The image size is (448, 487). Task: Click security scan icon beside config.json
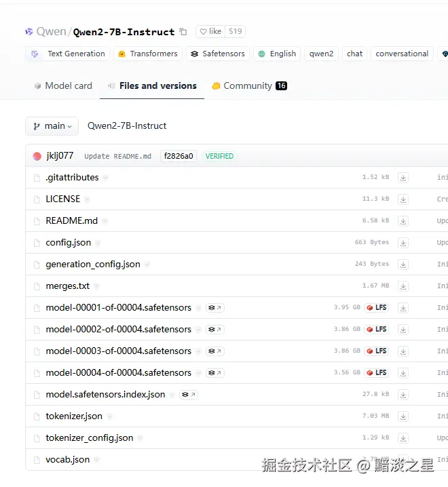tap(98, 243)
